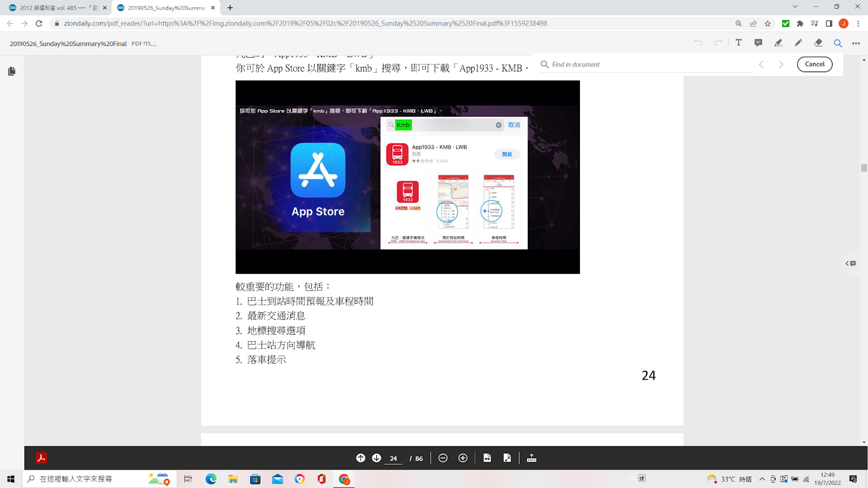Viewport: 868px width, 488px height.
Task: Open File Explorer from taskbar
Action: [x=233, y=479]
